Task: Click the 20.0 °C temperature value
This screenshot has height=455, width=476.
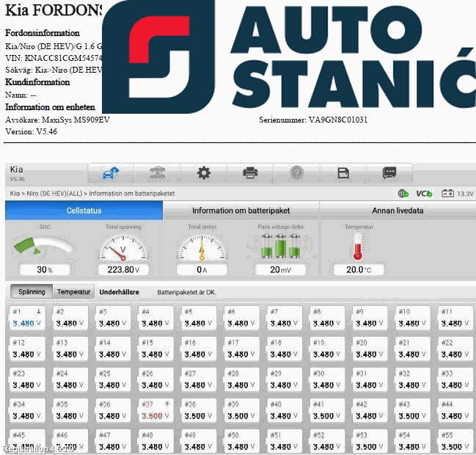Action: [359, 269]
